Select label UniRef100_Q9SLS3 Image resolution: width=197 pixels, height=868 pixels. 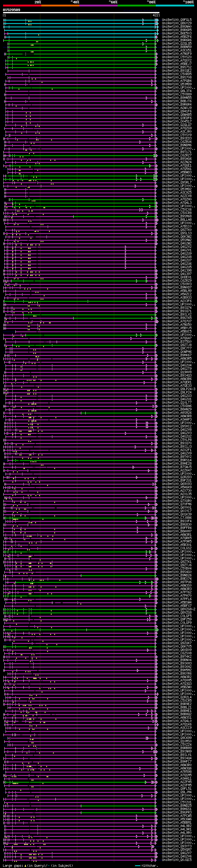coord(177,233)
